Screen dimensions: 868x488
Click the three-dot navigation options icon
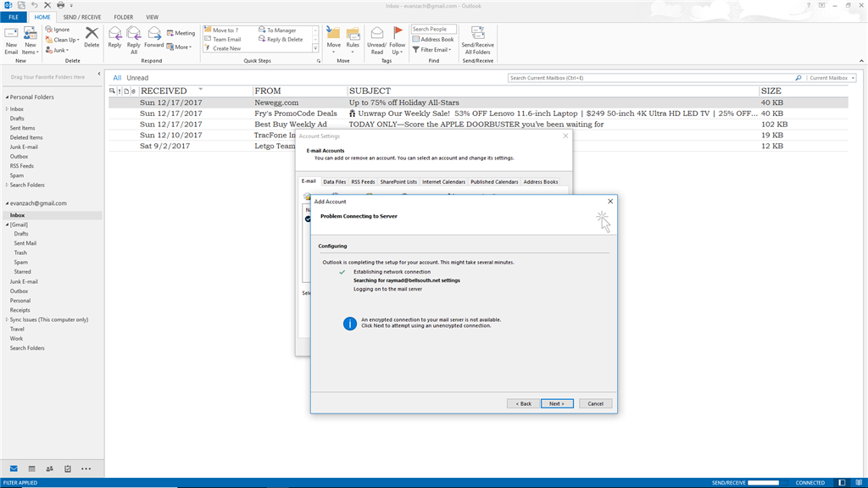[x=86, y=469]
